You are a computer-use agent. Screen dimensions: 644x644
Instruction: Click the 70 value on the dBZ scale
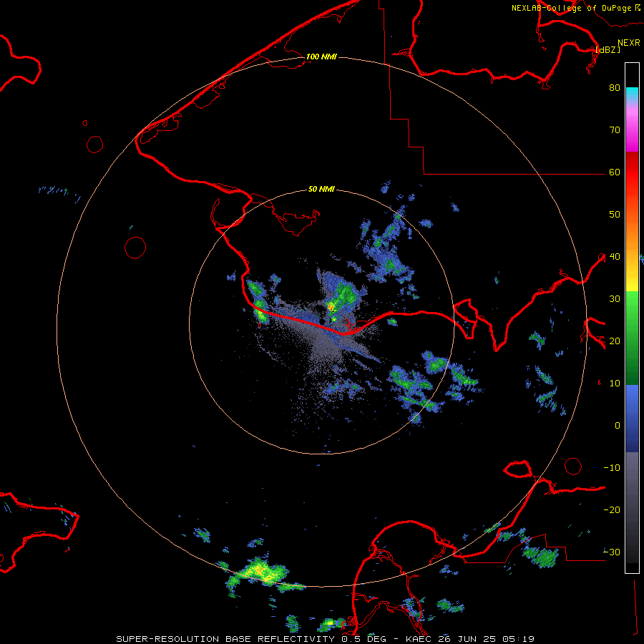[615, 130]
